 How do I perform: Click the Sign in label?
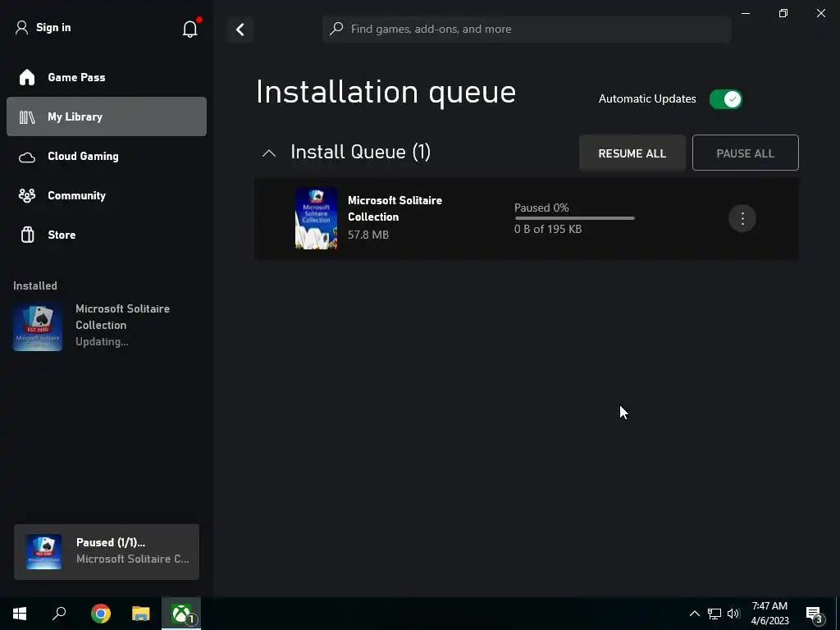[x=53, y=28]
